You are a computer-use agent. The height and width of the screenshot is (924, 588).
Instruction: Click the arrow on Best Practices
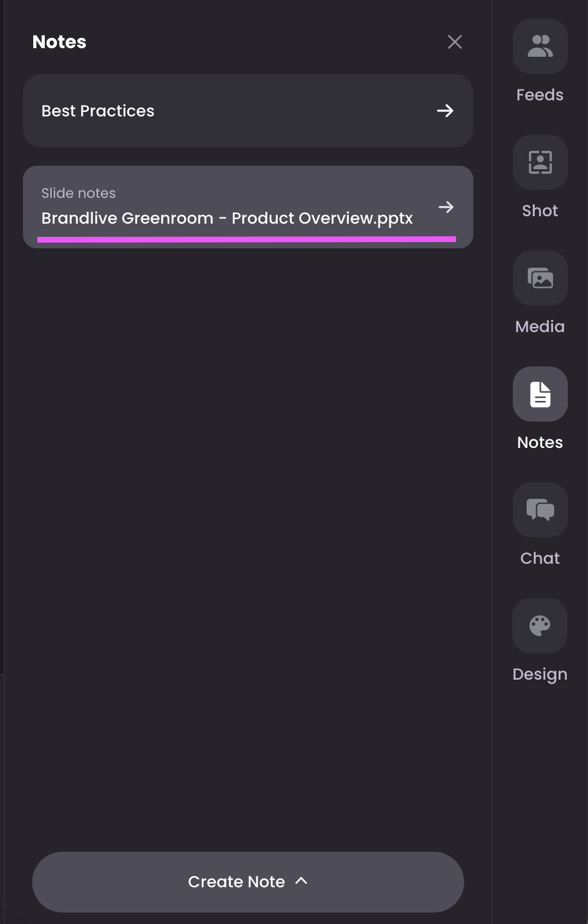pyautogui.click(x=445, y=111)
